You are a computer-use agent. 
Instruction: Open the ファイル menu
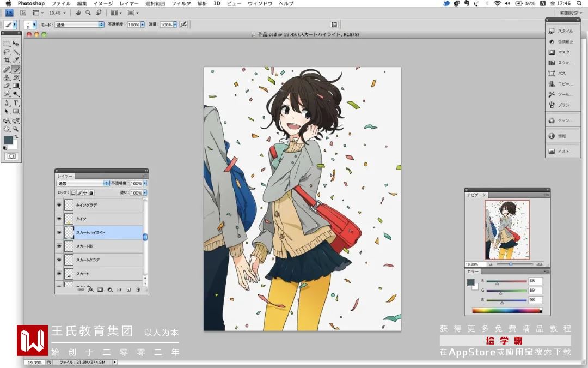point(61,3)
